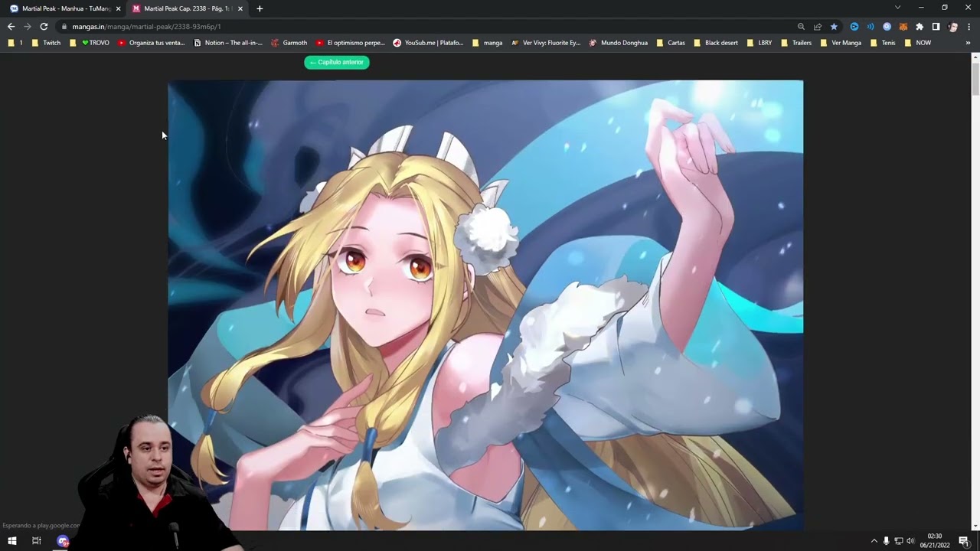Screen dimensions: 980x551
Task: Open the bookmark folder labeled 1
Action: pos(15,43)
